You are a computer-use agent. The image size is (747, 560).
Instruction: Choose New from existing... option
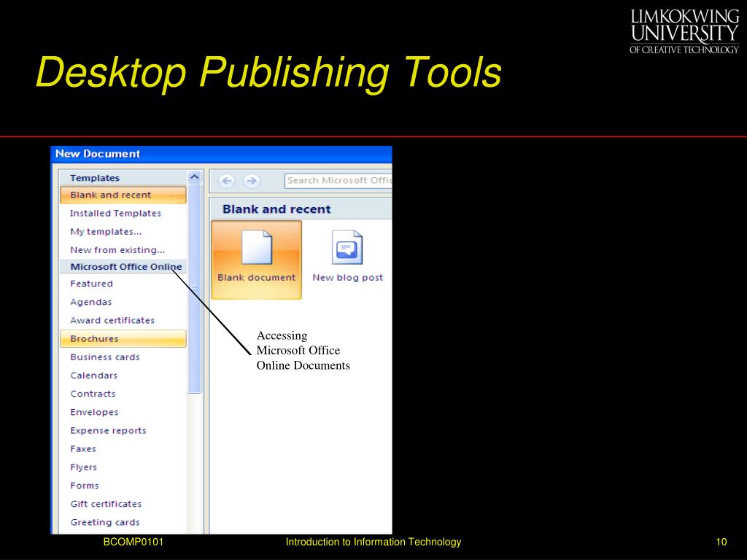[117, 250]
